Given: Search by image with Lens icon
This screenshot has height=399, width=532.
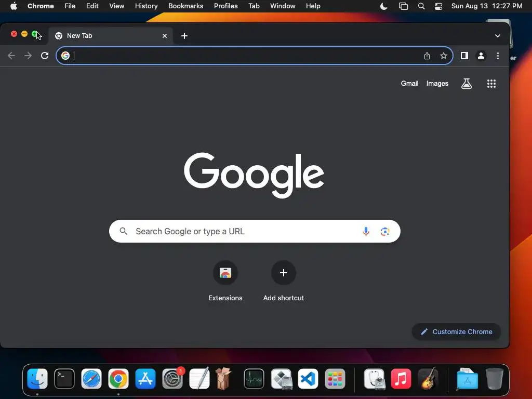Looking at the screenshot, I should point(385,231).
